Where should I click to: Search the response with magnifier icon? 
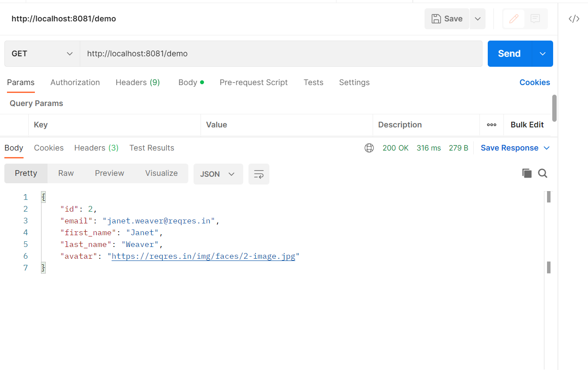coord(542,173)
